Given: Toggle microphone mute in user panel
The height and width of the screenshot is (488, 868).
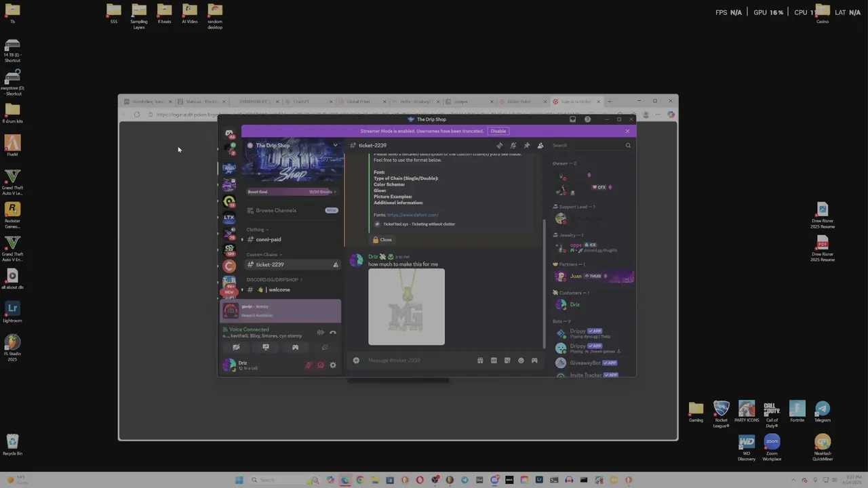Looking at the screenshot, I should (x=309, y=365).
